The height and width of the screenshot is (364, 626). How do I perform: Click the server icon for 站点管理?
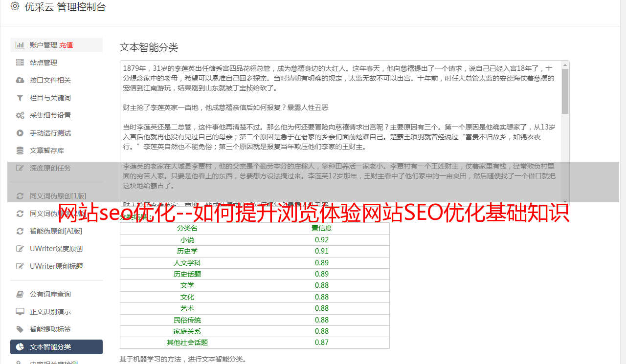[x=20, y=63]
